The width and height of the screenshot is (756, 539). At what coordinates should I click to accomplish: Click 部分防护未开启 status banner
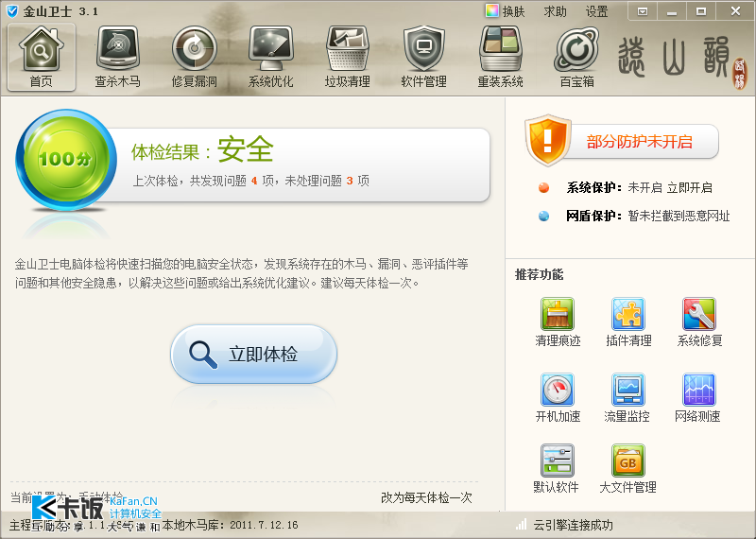point(639,142)
